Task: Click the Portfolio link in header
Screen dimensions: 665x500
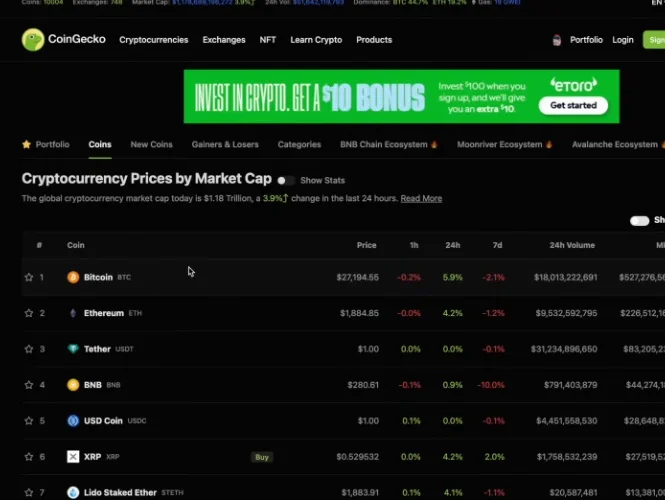Action: (586, 40)
